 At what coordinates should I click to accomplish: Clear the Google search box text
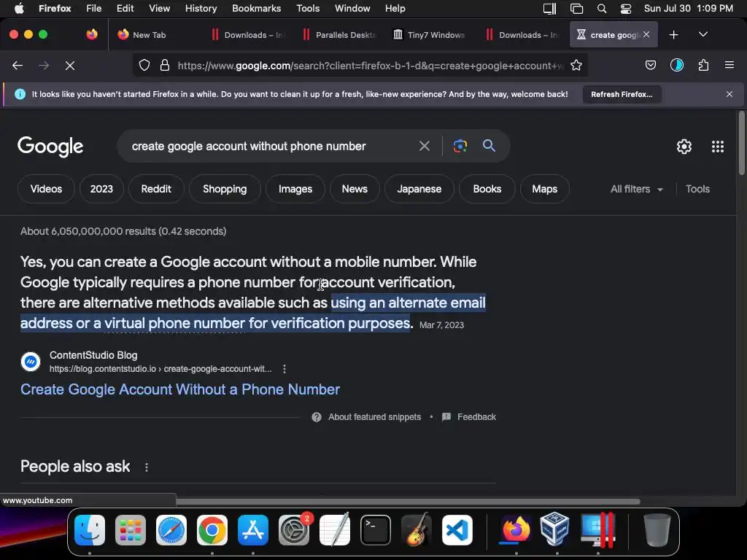(x=425, y=146)
